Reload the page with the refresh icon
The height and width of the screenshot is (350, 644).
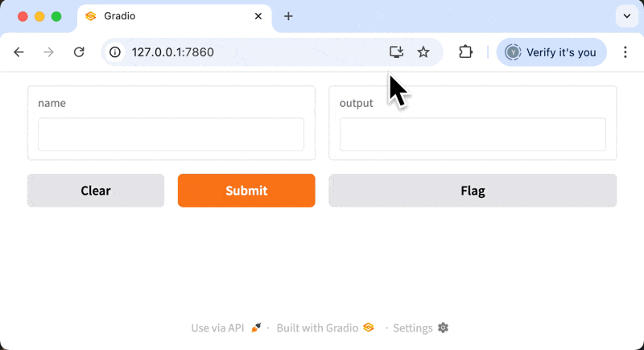[x=79, y=52]
